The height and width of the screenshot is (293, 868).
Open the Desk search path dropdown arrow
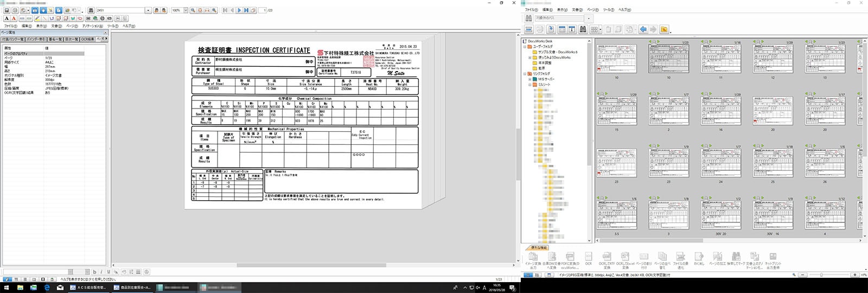(x=589, y=18)
